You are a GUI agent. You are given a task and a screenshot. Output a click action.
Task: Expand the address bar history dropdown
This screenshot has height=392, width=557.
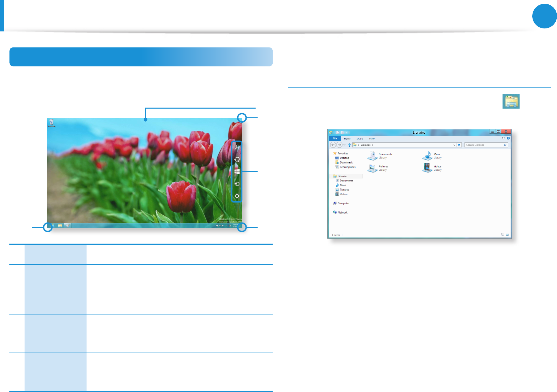pos(454,145)
